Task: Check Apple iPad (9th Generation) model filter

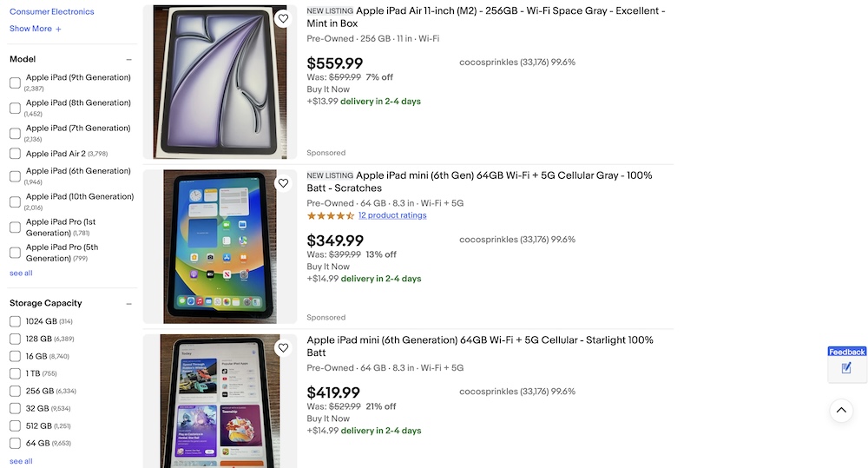Action: [15, 82]
